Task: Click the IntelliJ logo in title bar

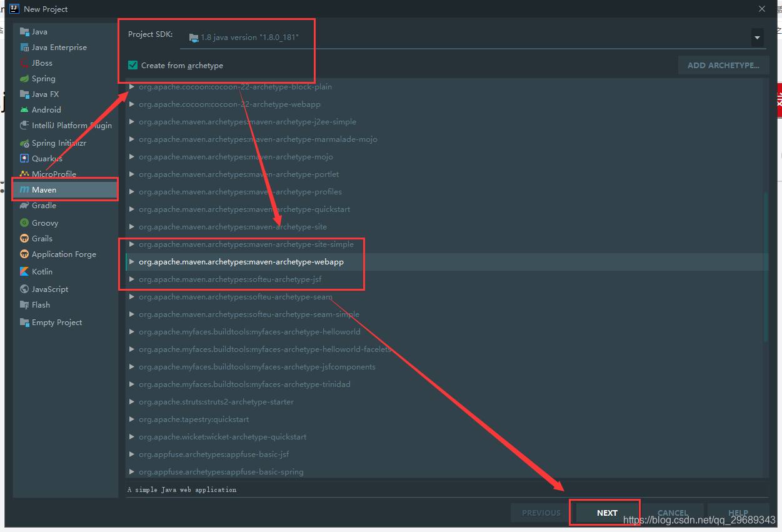Action: pos(14,9)
